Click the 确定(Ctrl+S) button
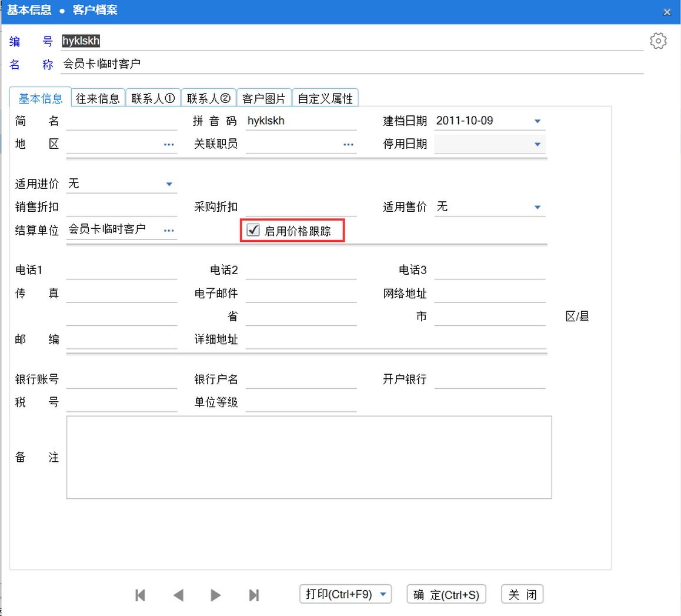The image size is (681, 616). tap(446, 594)
